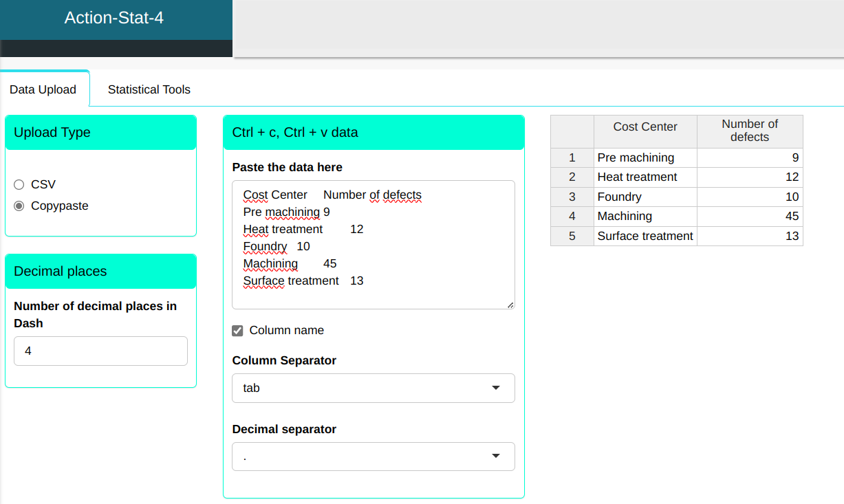
Task: Select the Copypaste radio option
Action: [19, 206]
